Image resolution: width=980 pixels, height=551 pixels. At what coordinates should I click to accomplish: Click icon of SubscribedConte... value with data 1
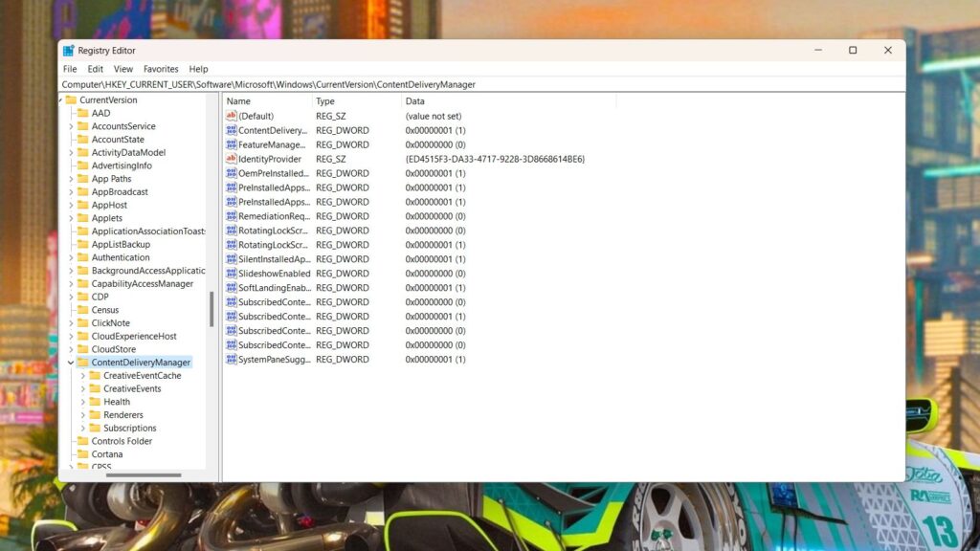coord(232,316)
